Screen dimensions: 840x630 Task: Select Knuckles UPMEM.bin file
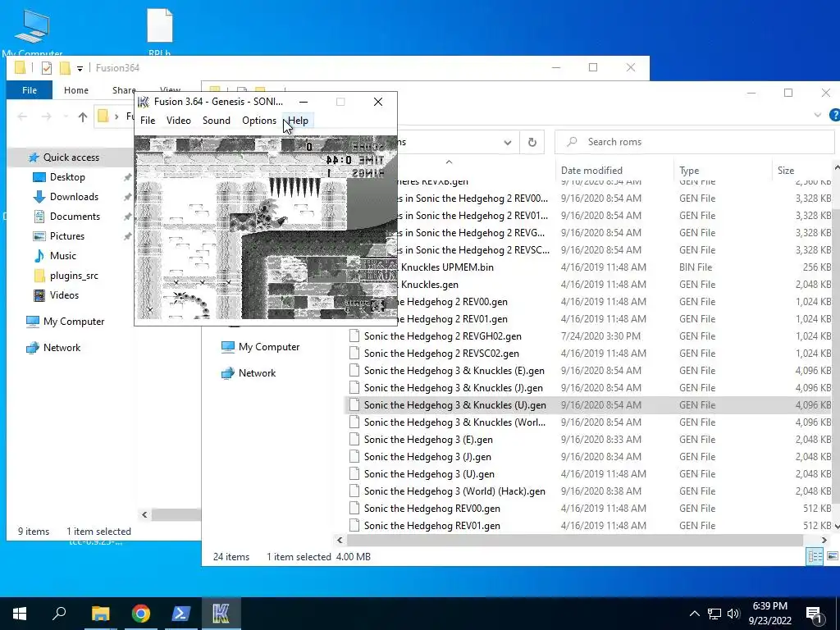(x=447, y=267)
